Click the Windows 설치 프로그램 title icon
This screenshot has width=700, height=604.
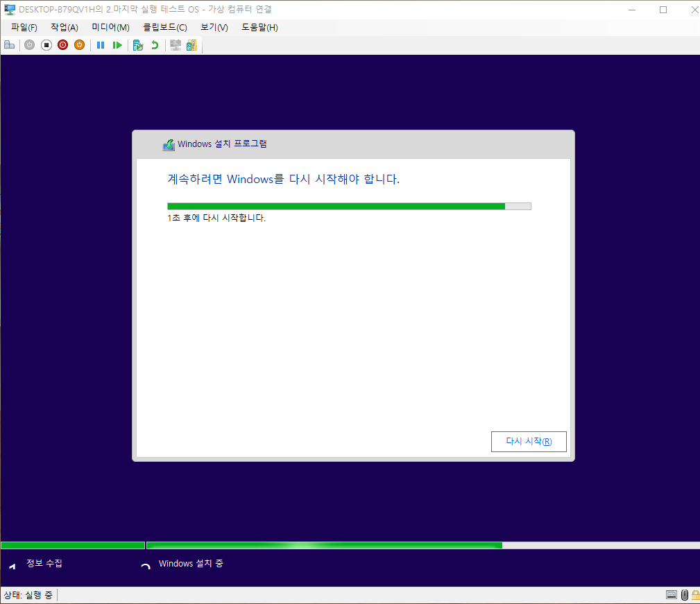click(x=169, y=144)
